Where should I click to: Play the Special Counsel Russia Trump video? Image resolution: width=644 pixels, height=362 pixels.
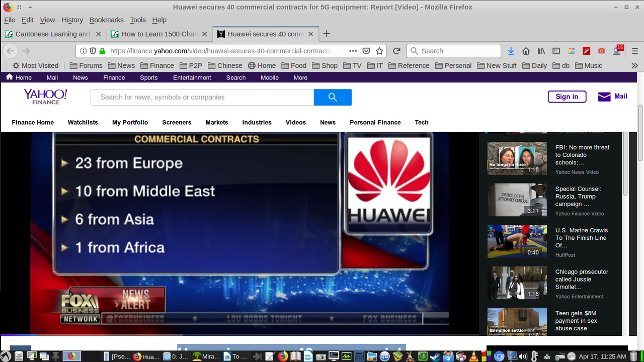[x=517, y=200]
